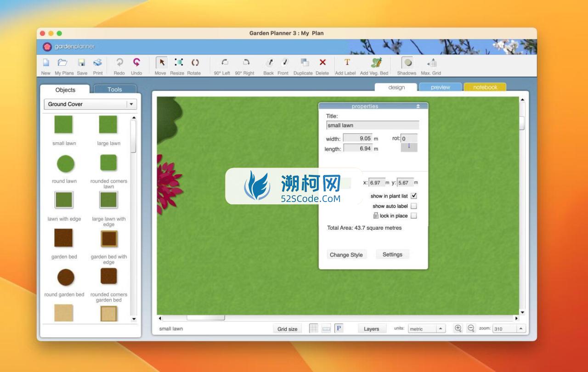Toggle the grid display icon
The width and height of the screenshot is (588, 372).
313,328
